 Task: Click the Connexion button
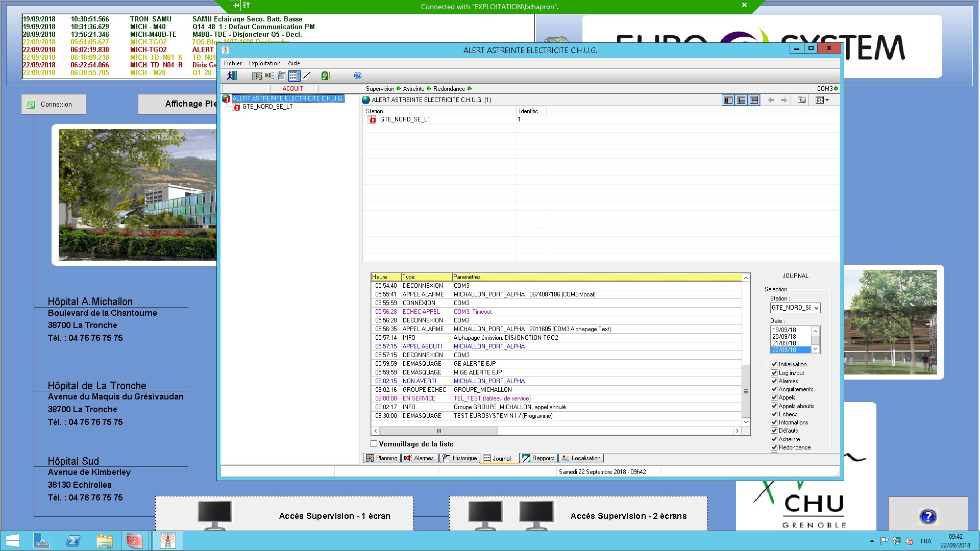pos(54,104)
